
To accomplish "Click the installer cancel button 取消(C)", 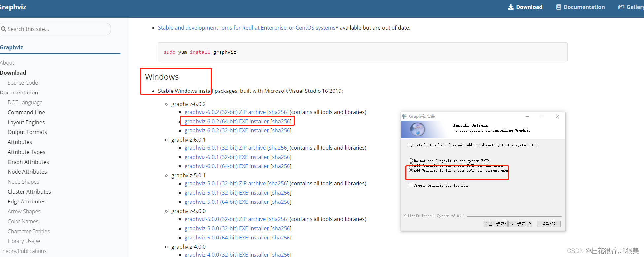I will pyautogui.click(x=549, y=224).
